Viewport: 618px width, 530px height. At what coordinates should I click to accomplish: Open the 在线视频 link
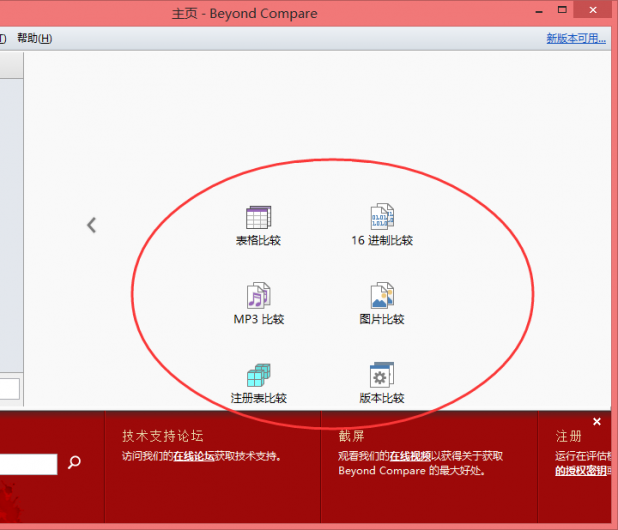click(x=410, y=456)
